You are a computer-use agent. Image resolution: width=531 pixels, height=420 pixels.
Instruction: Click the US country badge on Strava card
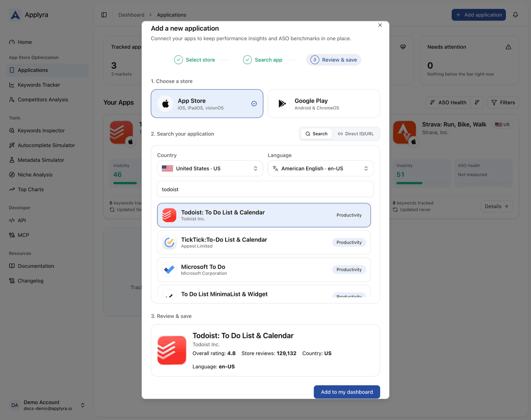tap(502, 125)
